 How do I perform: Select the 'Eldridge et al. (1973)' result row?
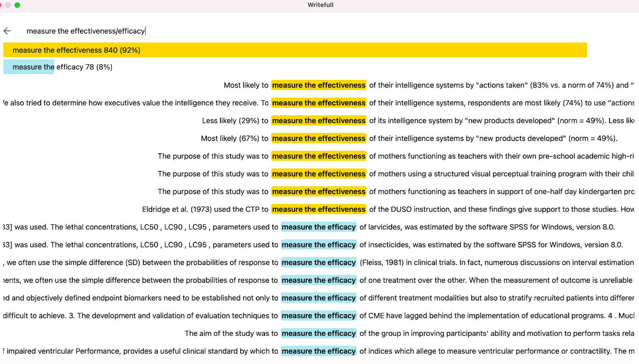[x=388, y=210]
